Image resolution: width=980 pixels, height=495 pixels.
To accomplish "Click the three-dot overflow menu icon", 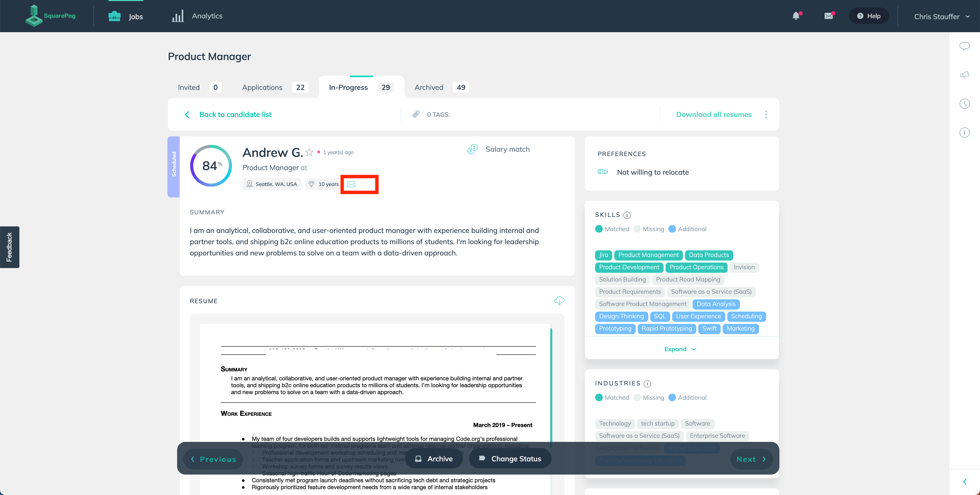I will tap(766, 114).
